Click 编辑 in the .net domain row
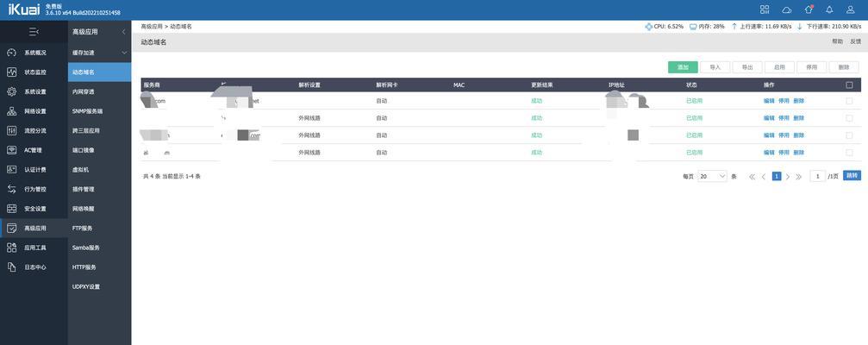 click(x=769, y=101)
